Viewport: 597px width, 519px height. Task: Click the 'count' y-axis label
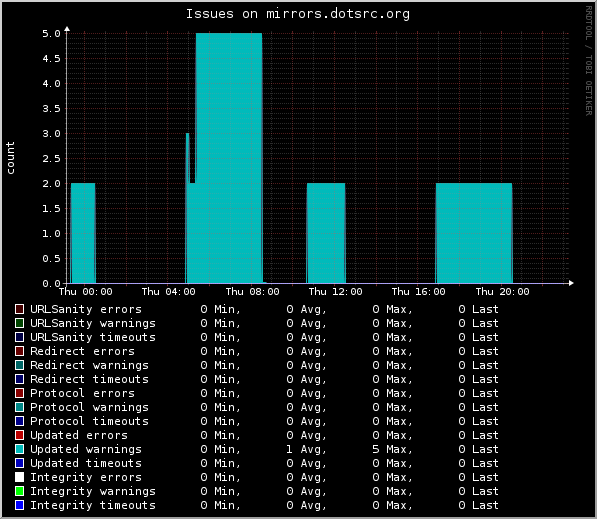(x=10, y=158)
